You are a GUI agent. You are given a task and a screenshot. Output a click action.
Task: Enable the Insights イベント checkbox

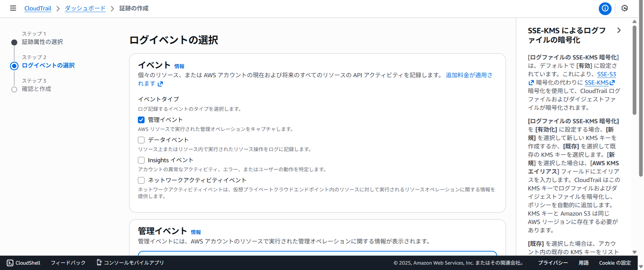click(x=141, y=160)
